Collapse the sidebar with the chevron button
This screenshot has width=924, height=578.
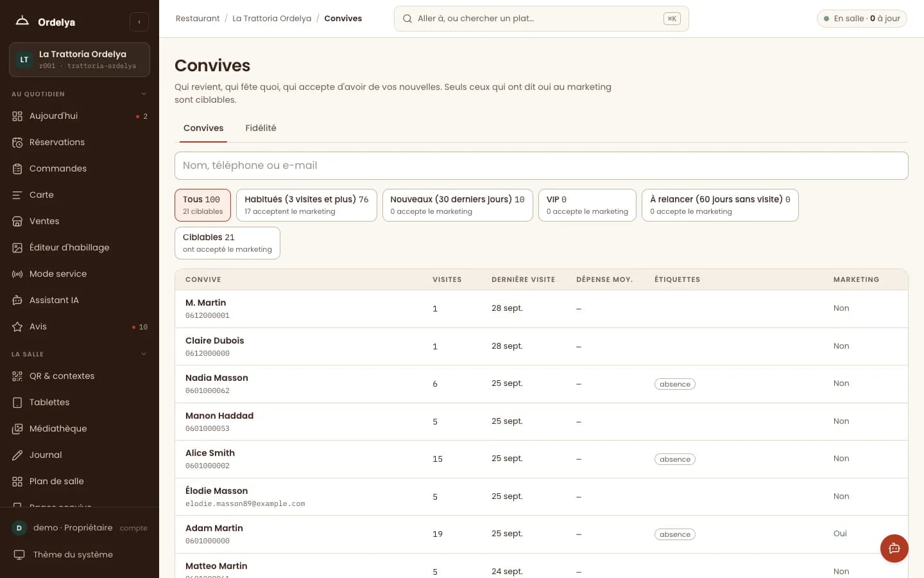(139, 22)
